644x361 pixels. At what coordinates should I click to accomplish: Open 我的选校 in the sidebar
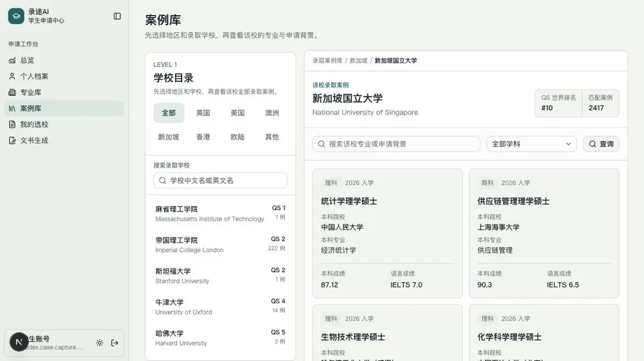pos(64,124)
